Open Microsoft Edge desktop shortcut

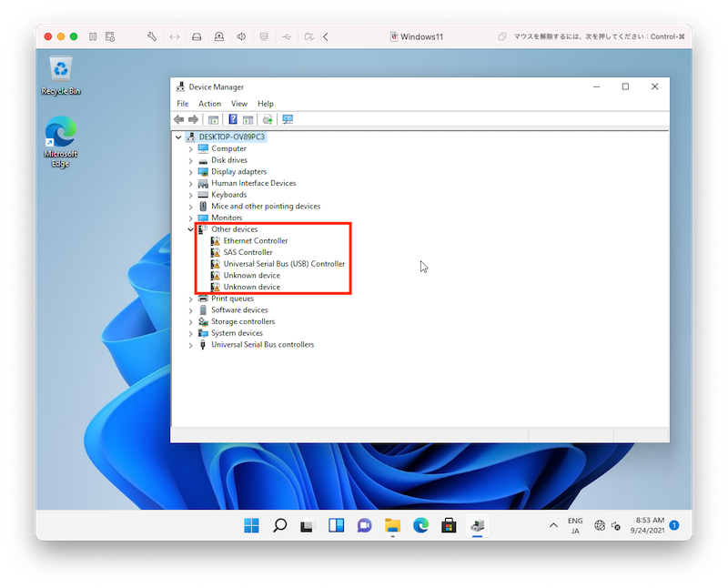tap(61, 142)
